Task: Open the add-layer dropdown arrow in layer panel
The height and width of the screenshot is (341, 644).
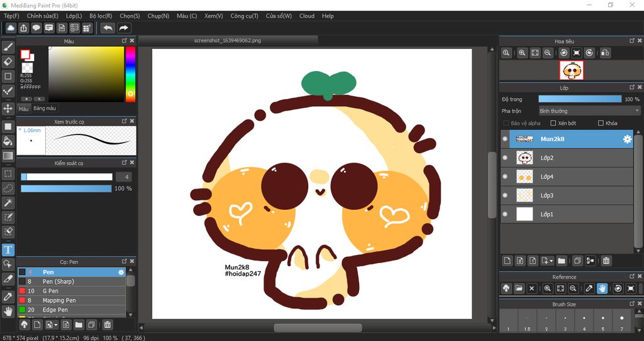Action: [551, 261]
